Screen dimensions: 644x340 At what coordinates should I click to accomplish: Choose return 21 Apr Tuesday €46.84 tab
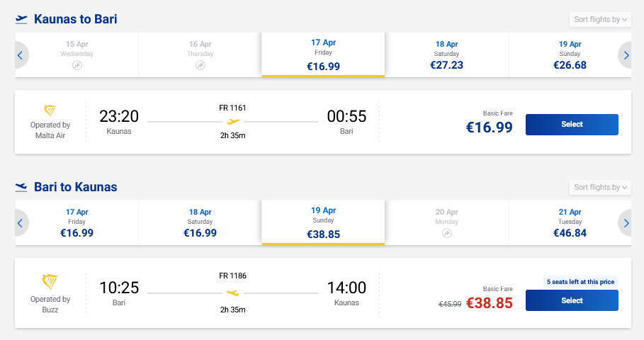570,223
